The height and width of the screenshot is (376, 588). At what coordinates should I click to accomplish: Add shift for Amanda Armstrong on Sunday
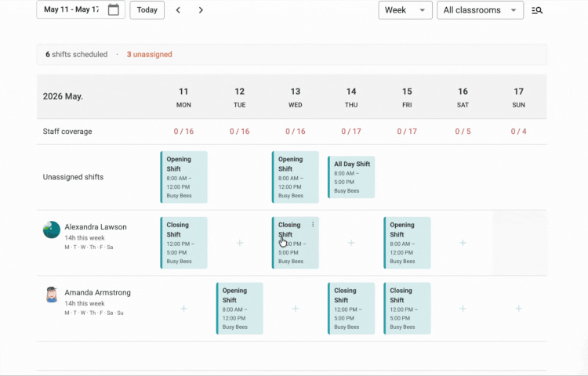[x=519, y=308]
